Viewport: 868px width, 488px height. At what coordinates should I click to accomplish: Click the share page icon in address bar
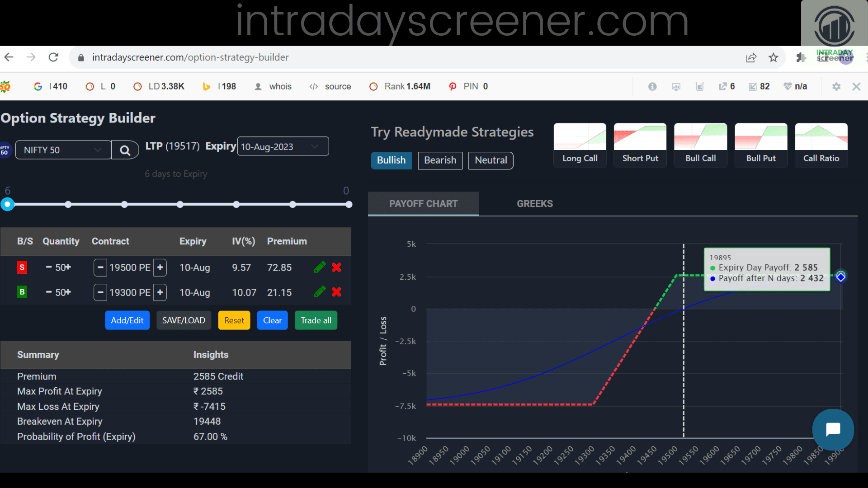point(751,58)
